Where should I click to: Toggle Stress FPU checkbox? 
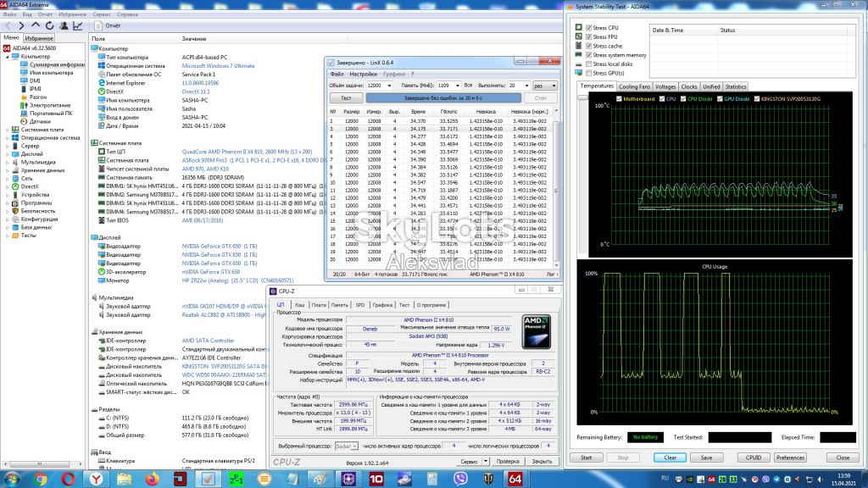point(589,37)
